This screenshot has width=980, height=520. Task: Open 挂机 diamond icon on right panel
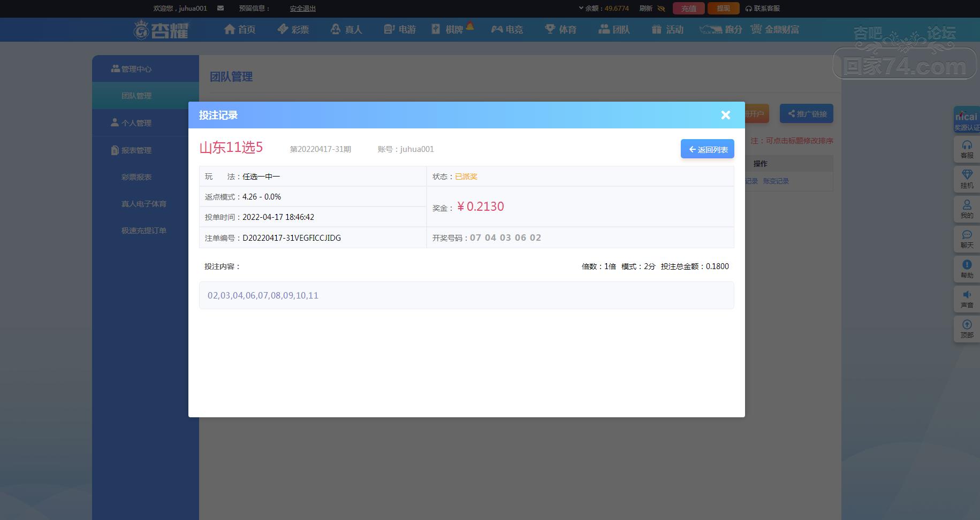pos(967,179)
